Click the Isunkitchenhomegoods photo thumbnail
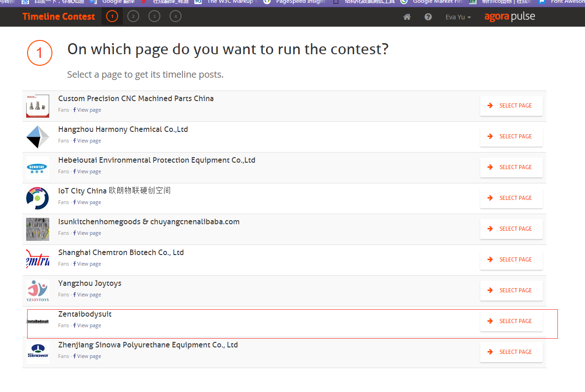The width and height of the screenshot is (585, 392). (x=38, y=229)
